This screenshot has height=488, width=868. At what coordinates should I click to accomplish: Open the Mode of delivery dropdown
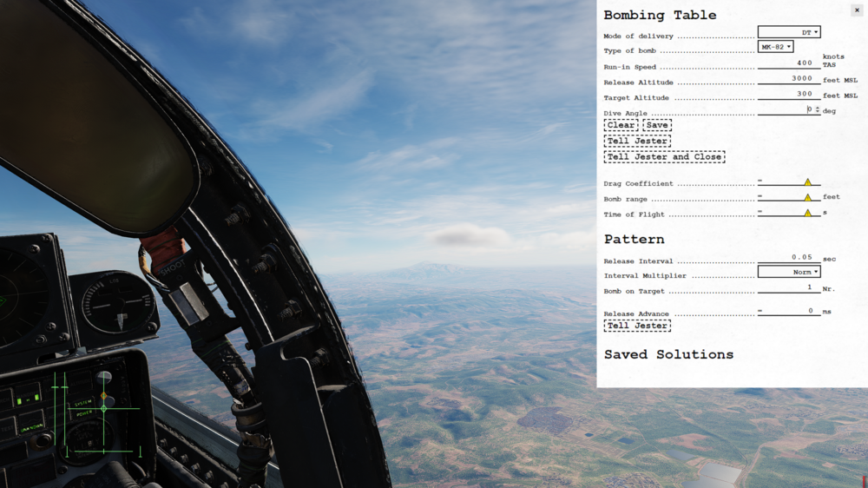click(x=789, y=32)
